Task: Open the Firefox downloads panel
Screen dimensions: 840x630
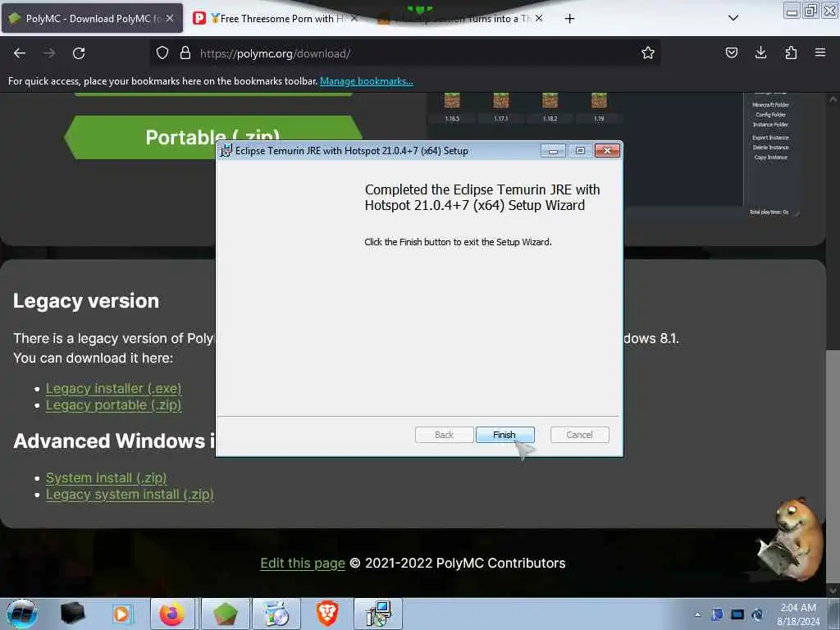Action: pos(760,53)
